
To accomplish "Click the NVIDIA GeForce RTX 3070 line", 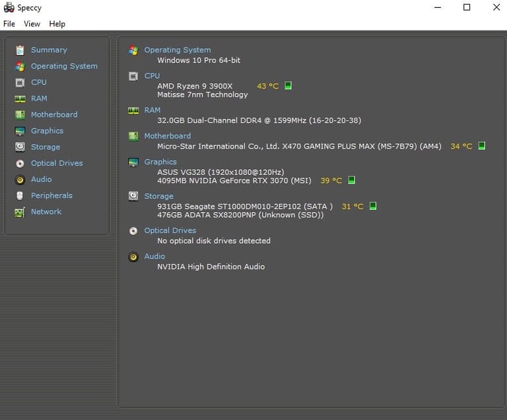I will click(x=234, y=180).
